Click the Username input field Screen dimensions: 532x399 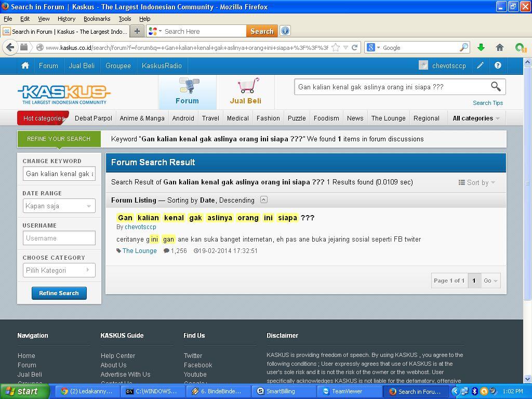(59, 238)
